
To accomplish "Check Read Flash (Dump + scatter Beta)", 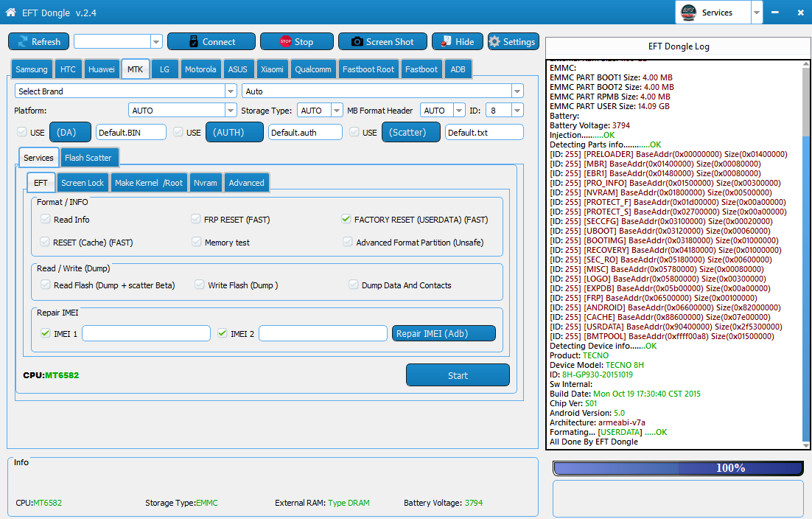I will click(46, 285).
